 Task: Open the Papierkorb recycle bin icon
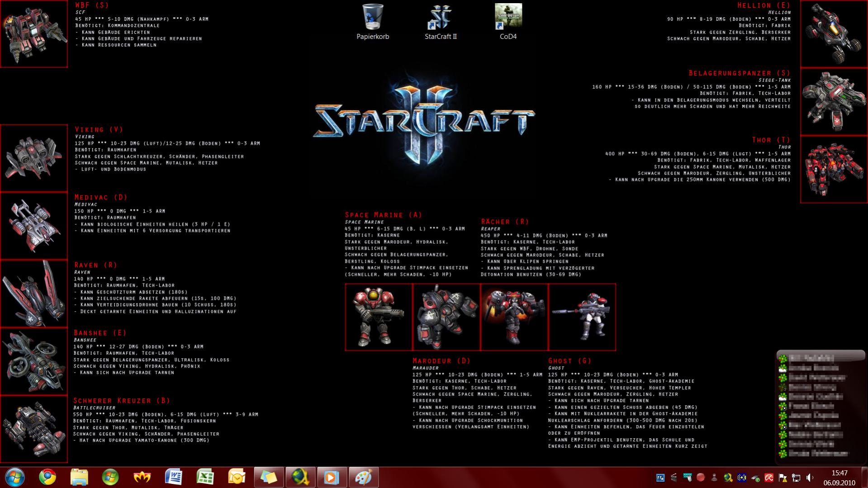(373, 22)
